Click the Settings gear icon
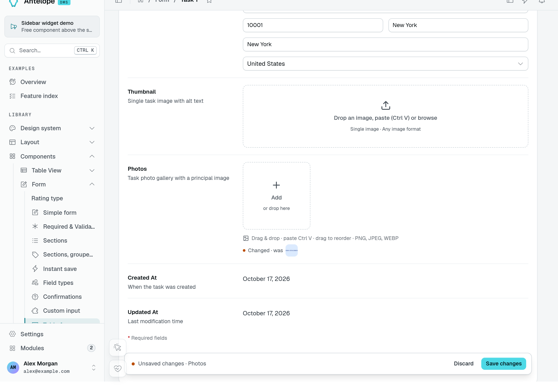Viewport: 558px width, 392px height. (12, 334)
